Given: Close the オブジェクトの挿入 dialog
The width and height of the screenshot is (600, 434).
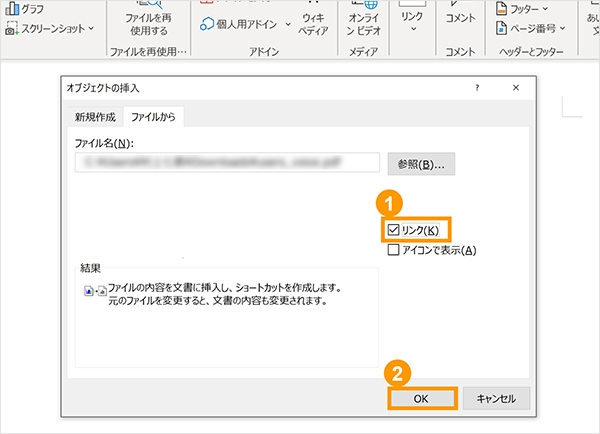Looking at the screenshot, I should [516, 88].
